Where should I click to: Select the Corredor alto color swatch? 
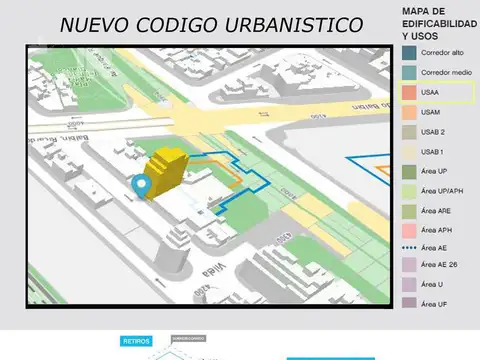[409, 53]
